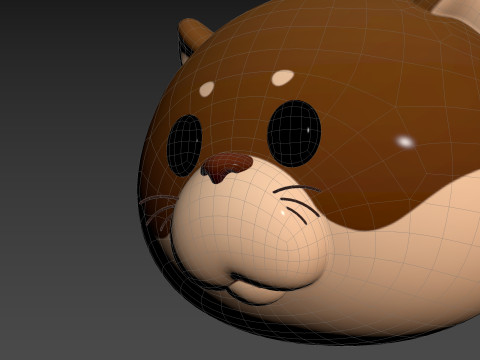Click the cream eyebrow spot above the larger eye
This screenshot has width=480, height=360.
click(283, 77)
